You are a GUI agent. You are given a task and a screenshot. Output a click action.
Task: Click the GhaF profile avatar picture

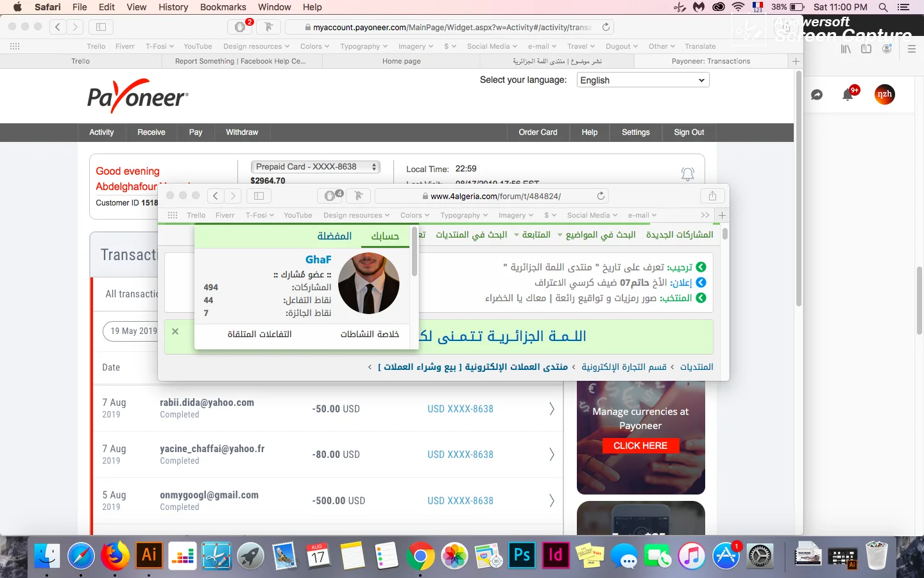[x=368, y=283]
